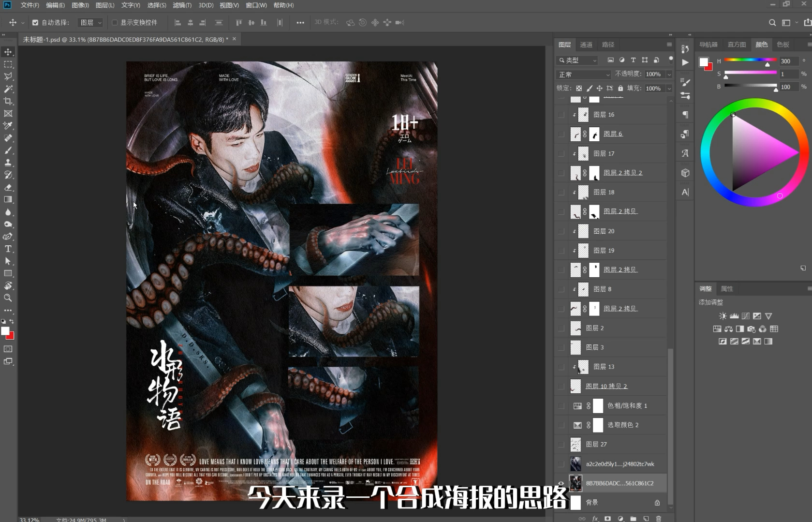Open the 文件(F) menu
Image resolution: width=812 pixels, height=522 pixels.
[30, 5]
